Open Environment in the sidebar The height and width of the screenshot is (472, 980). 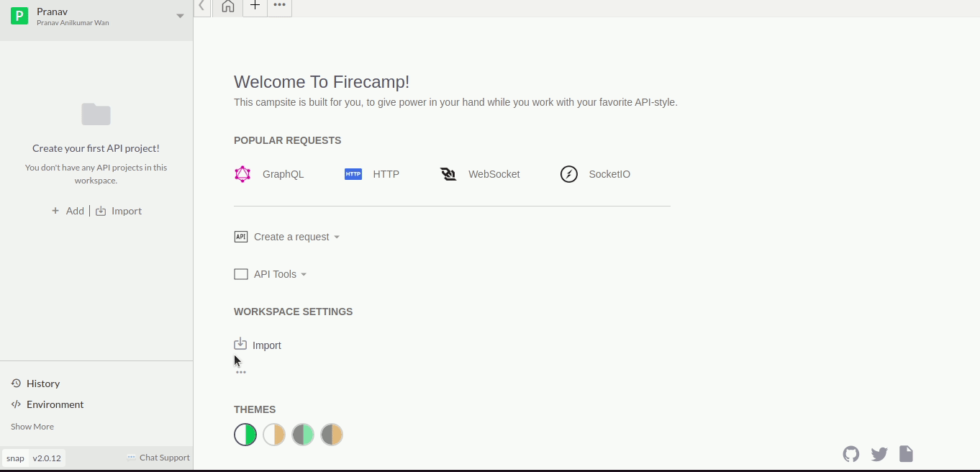55,404
